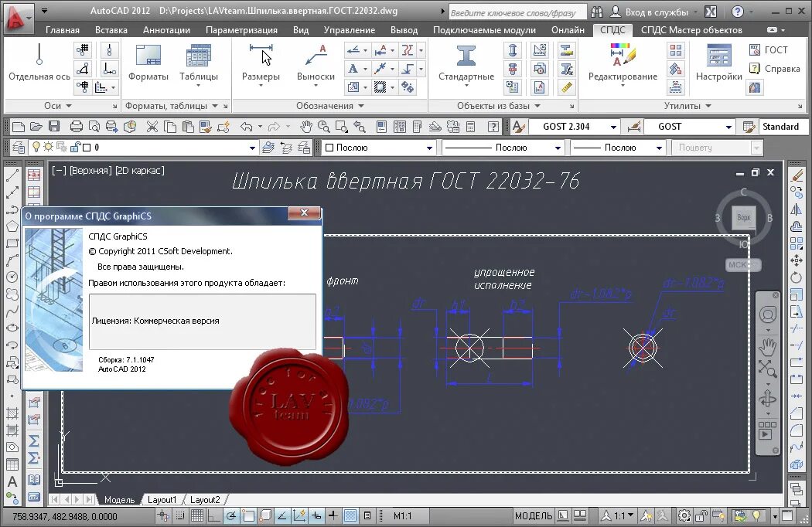The image size is (812, 527).
Task: Open the Настройки settings icon
Action: pos(718,63)
